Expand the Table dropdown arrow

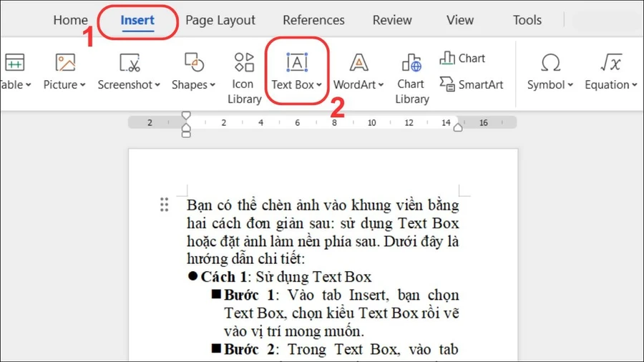(x=29, y=85)
